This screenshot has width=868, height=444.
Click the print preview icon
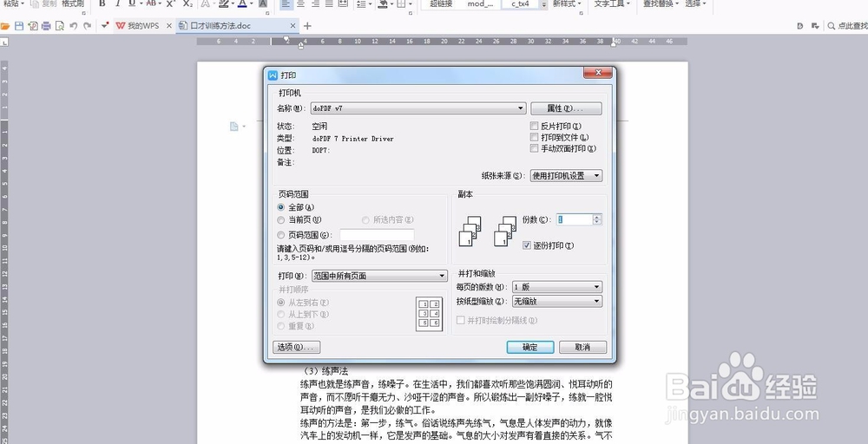59,26
